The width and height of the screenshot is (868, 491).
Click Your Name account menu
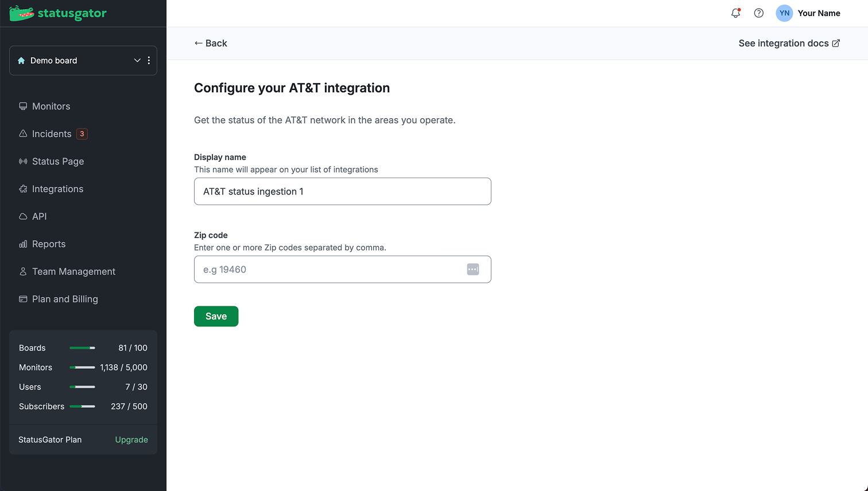pos(819,13)
